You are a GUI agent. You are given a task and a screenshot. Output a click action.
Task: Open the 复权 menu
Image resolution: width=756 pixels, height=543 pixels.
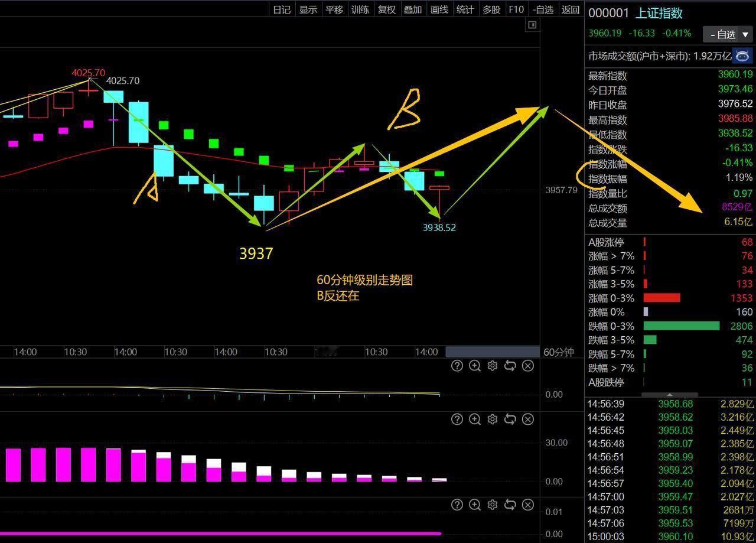[387, 9]
